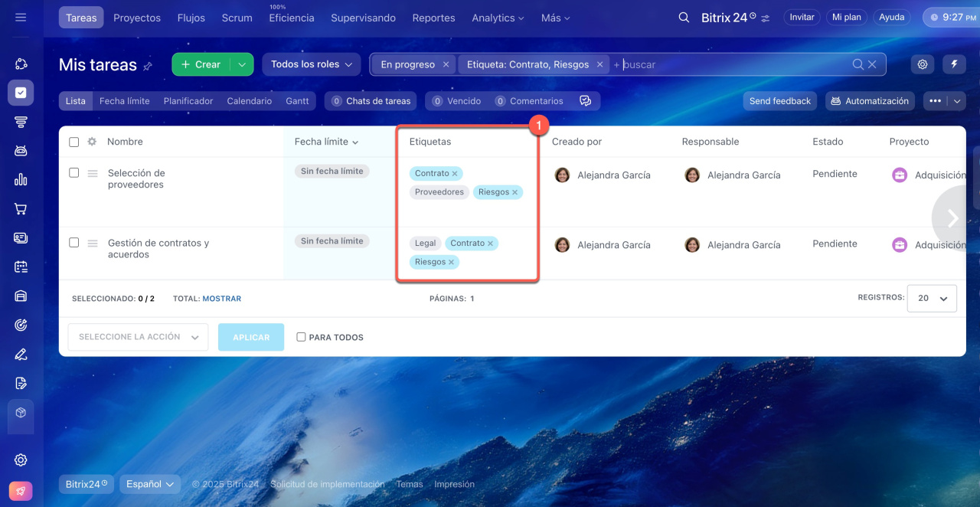Expand the Todos los roles dropdown
980x507 pixels.
[x=311, y=64]
